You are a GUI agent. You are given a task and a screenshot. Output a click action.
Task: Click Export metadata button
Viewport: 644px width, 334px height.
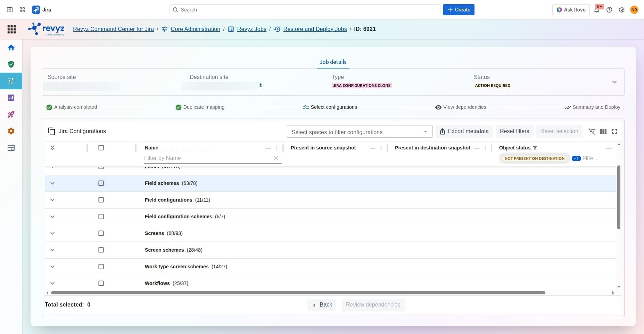click(464, 131)
